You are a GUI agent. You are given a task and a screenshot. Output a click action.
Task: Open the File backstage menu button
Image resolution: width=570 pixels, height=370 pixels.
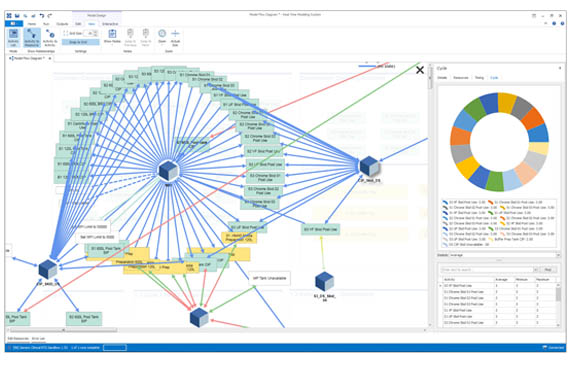pyautogui.click(x=14, y=24)
